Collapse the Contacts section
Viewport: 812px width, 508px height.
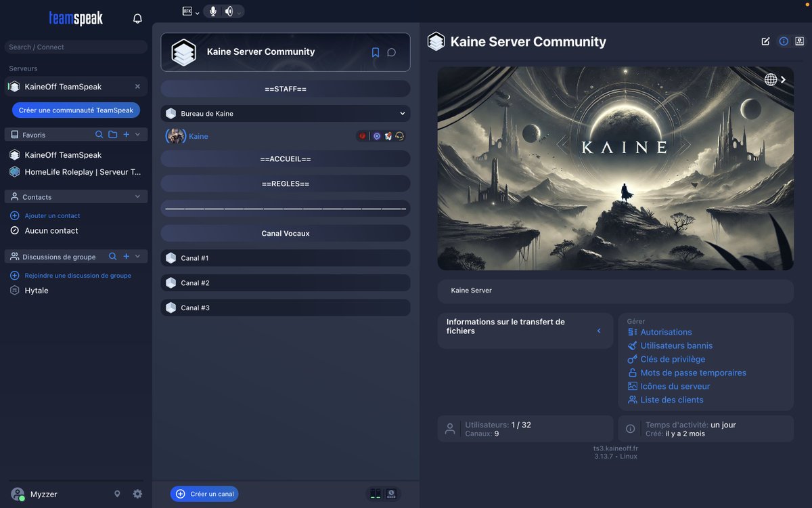[137, 197]
